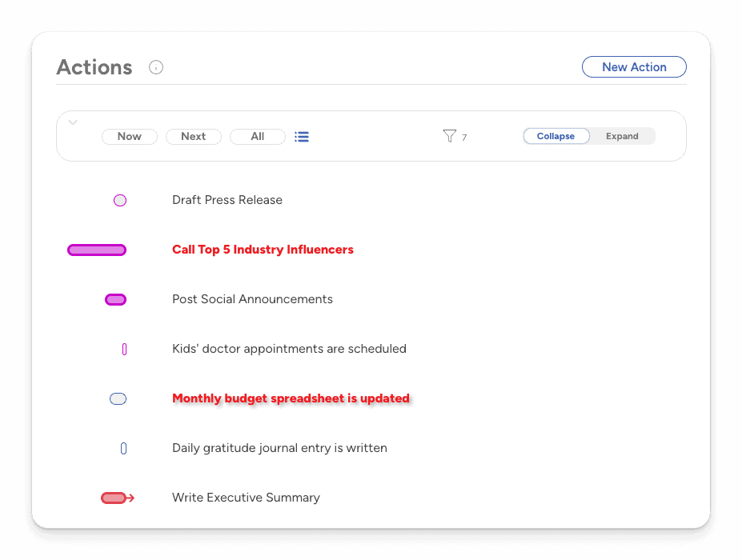Viewport: 742px width, 560px height.
Task: Open the list view icon
Action: pyautogui.click(x=302, y=137)
